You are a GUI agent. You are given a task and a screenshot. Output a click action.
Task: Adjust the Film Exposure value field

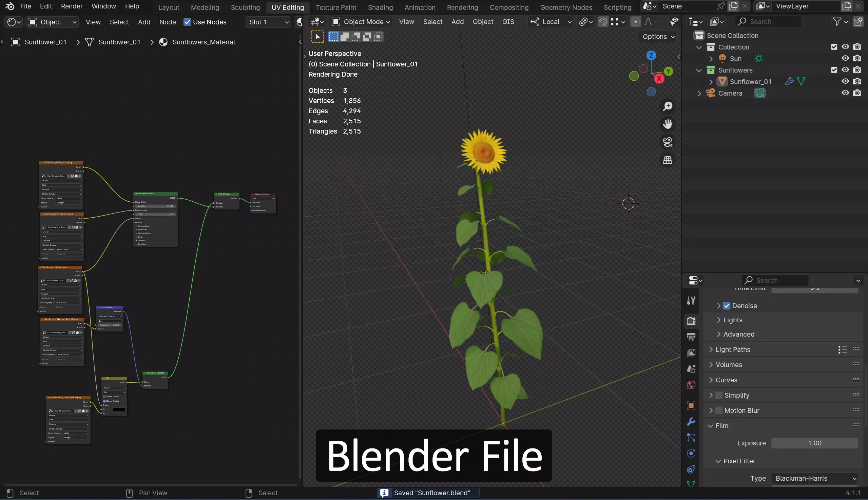[815, 443]
